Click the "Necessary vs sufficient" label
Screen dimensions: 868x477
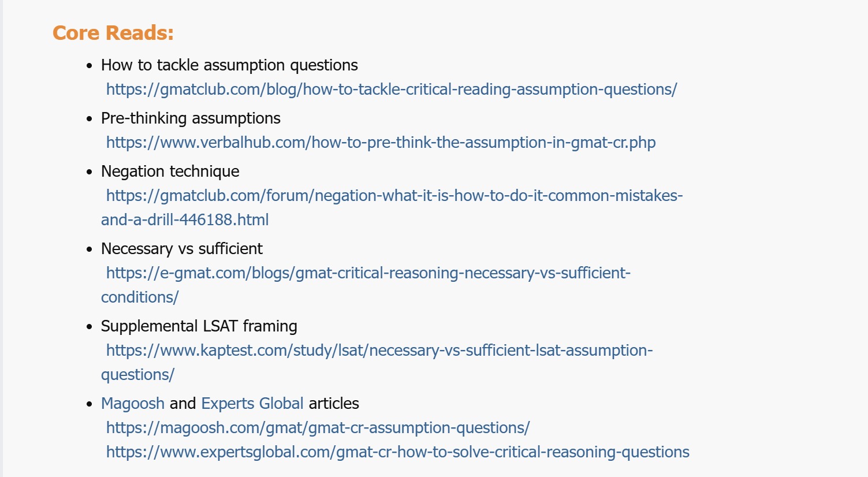pos(181,249)
